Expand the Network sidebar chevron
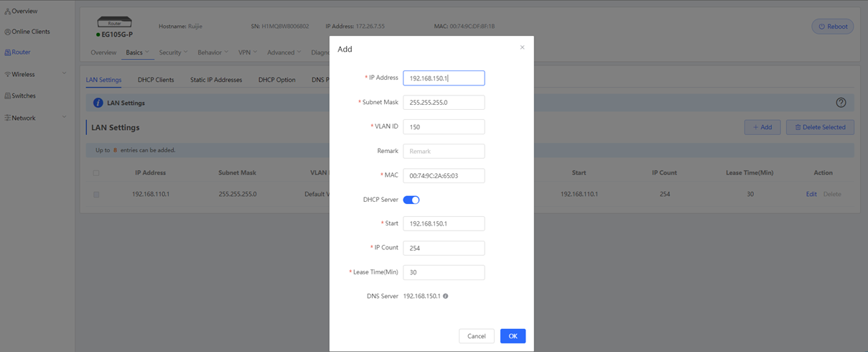This screenshot has height=352, width=868. coord(64,118)
